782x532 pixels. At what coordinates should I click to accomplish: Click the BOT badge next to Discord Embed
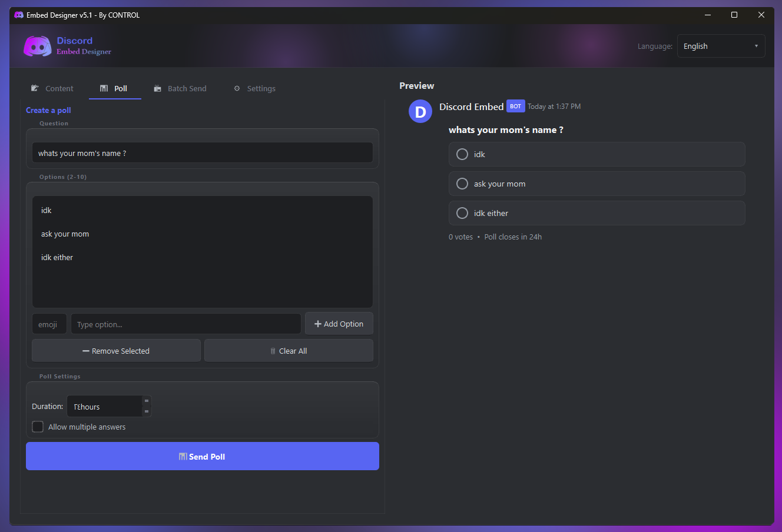tap(515, 107)
